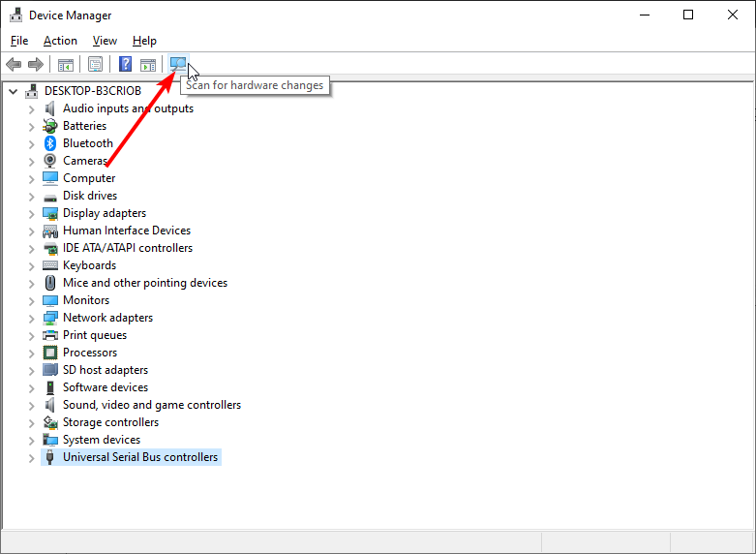Click the Back arrow toolbar icon
The image size is (756, 554).
(14, 64)
